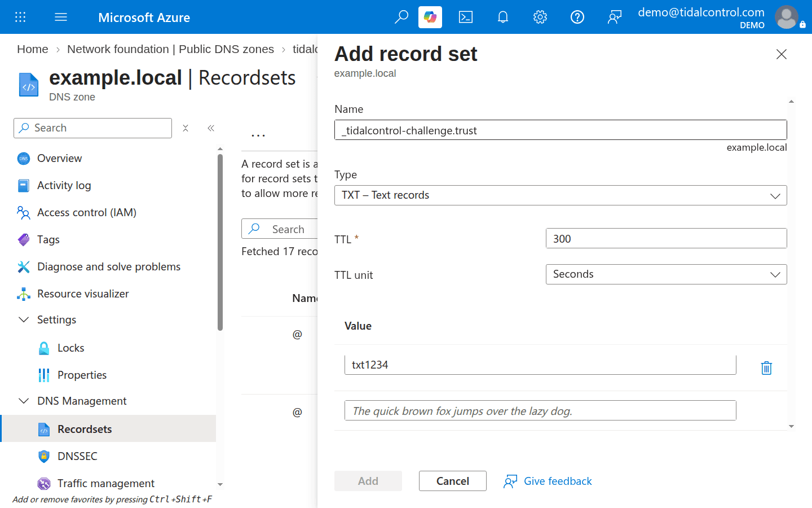Click the Tags icon
Viewport: 812px width, 508px height.
pos(24,240)
